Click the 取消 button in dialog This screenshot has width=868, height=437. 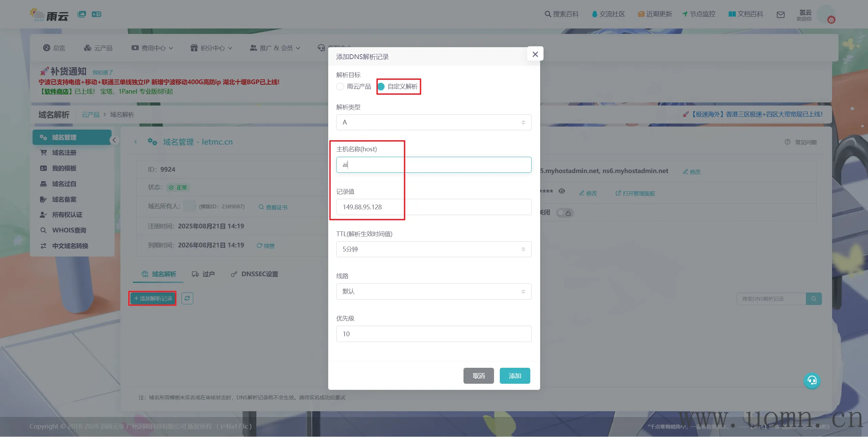click(478, 376)
